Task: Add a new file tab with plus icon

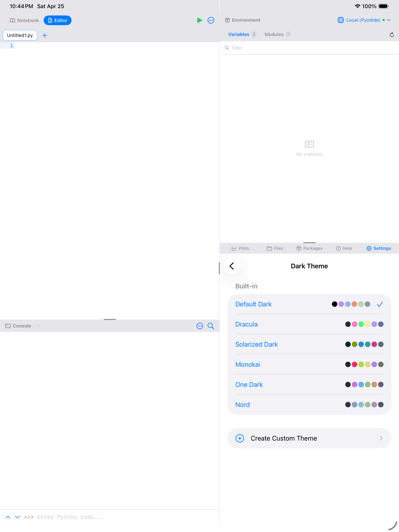Action: coord(44,35)
